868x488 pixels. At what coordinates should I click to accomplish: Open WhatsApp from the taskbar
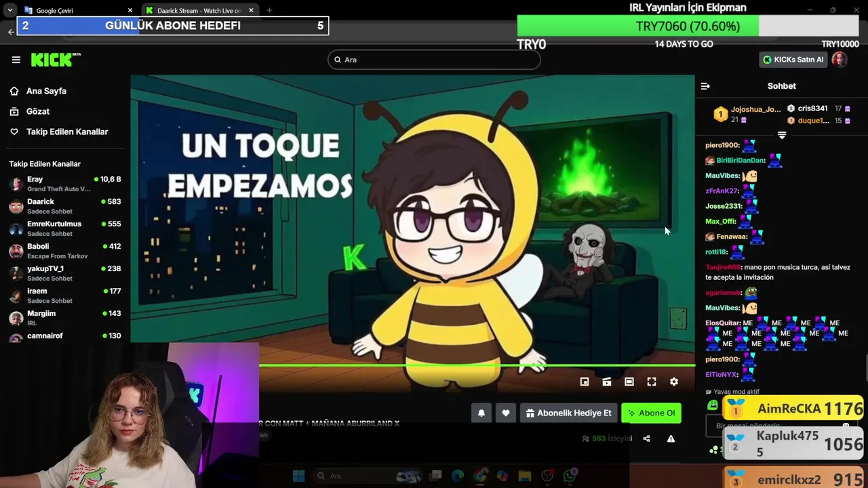[570, 476]
